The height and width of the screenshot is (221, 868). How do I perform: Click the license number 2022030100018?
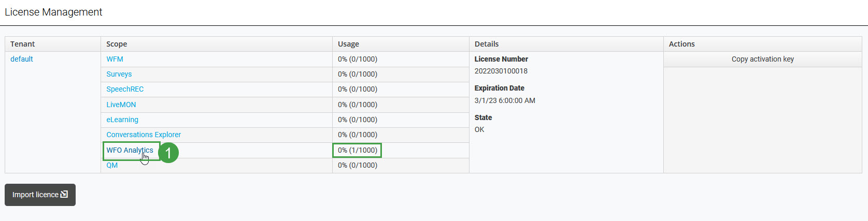tap(501, 71)
